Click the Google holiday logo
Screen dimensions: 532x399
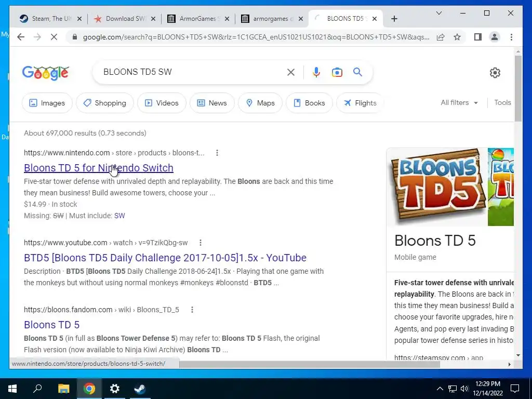coord(46,73)
